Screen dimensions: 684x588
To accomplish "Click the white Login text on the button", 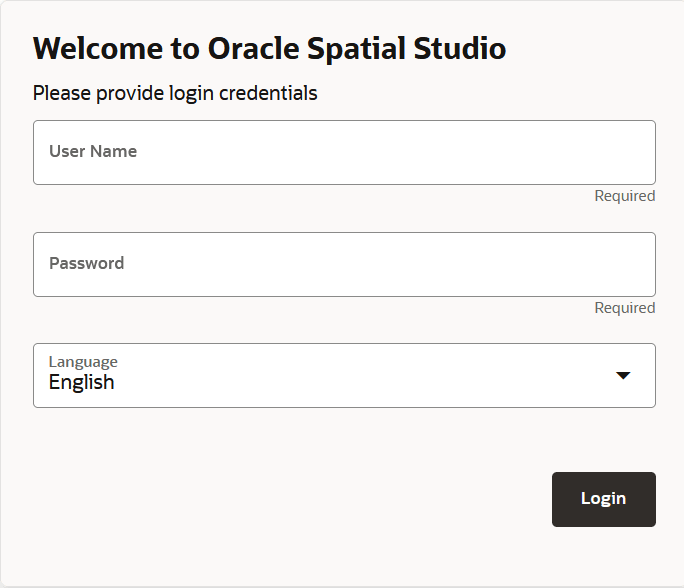I will (x=603, y=499).
